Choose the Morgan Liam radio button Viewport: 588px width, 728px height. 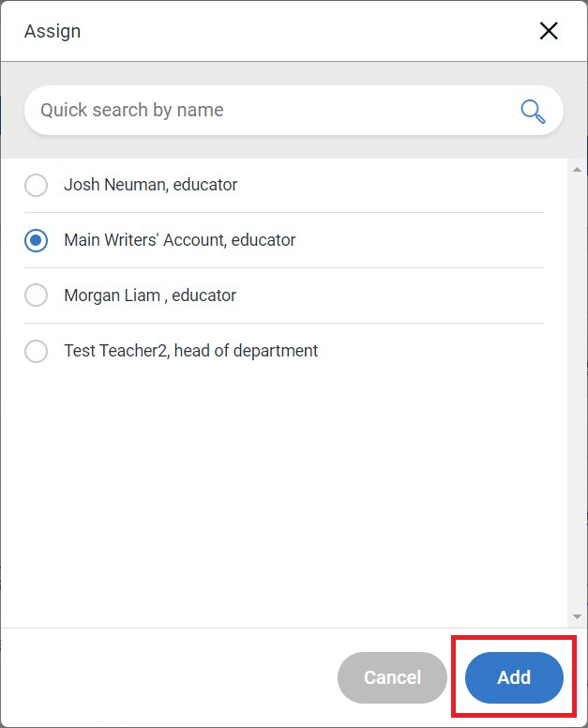coord(36,296)
